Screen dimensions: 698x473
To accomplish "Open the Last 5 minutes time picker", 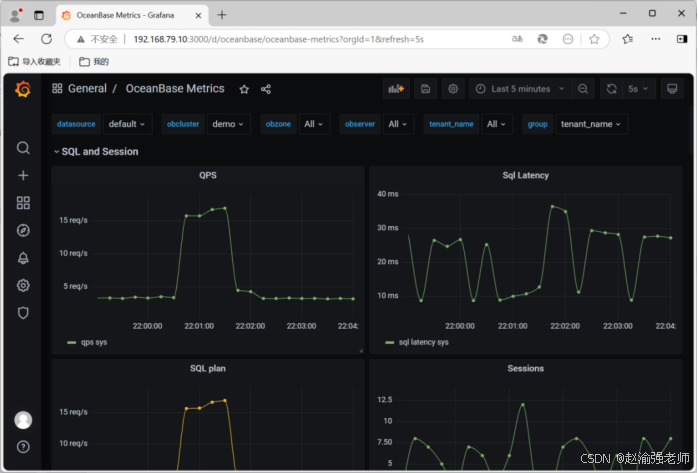I will click(520, 89).
